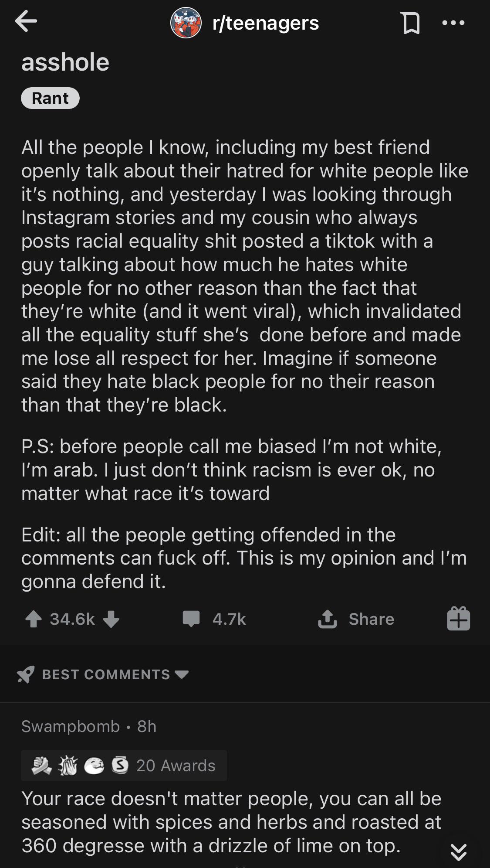This screenshot has width=490, height=868.
Task: Bookmark this post
Action: click(x=411, y=23)
